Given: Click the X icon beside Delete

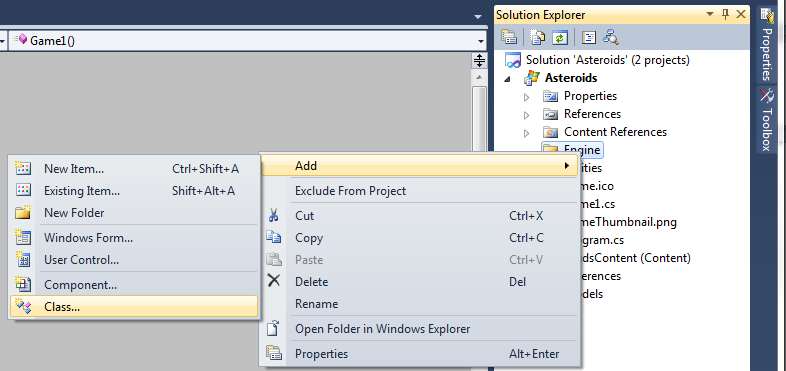Looking at the screenshot, I should click(x=274, y=281).
